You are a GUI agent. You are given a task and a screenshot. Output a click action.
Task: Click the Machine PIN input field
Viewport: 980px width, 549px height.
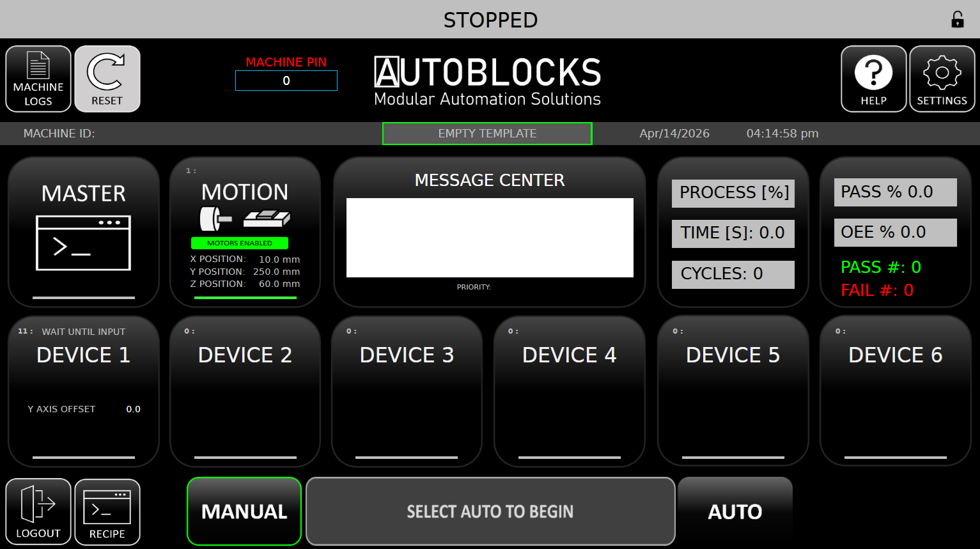click(286, 81)
